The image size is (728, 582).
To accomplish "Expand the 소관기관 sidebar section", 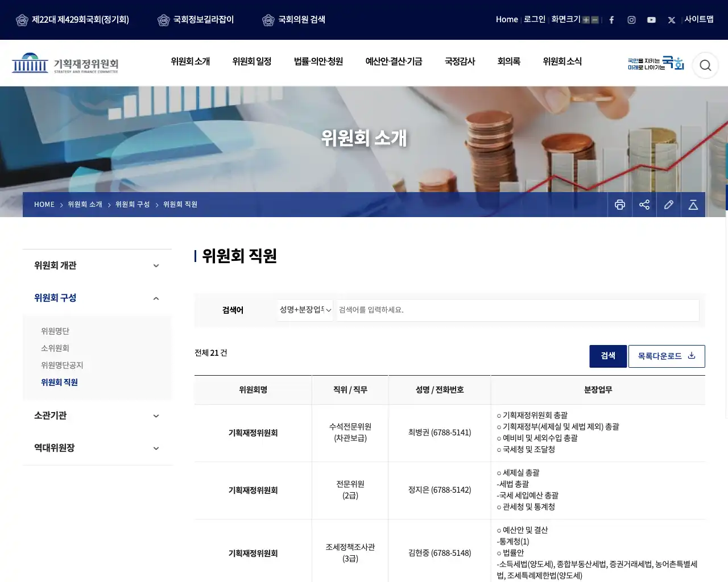I will click(x=97, y=415).
